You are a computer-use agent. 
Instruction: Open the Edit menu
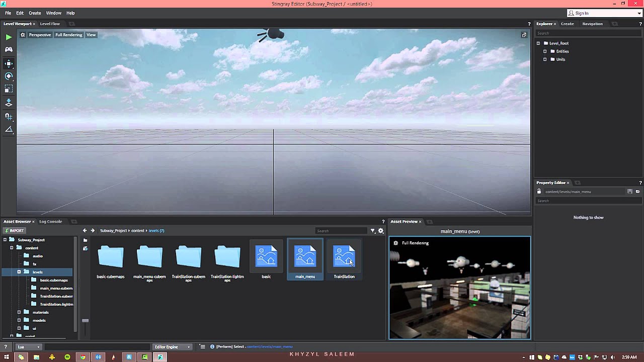20,13
